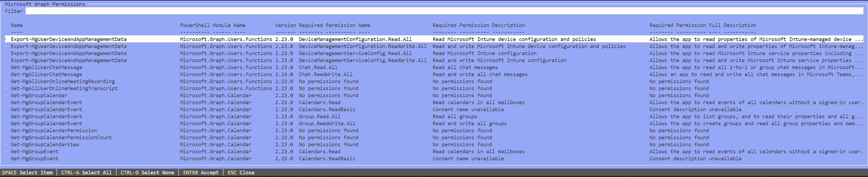The width and height of the screenshot is (868, 177).
Task: Click the 'Read all groups' description
Action: tap(455, 117)
